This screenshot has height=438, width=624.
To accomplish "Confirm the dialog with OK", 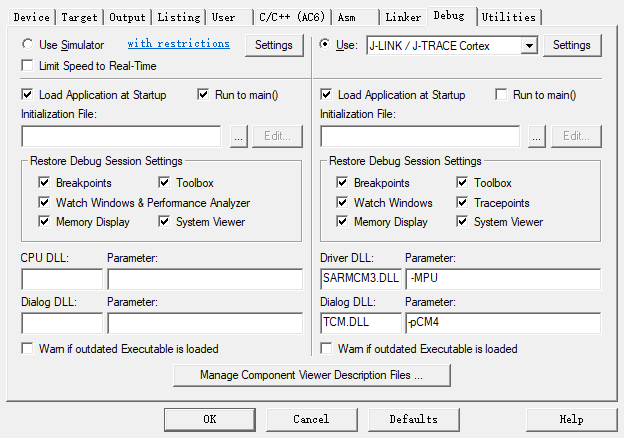I will [209, 419].
